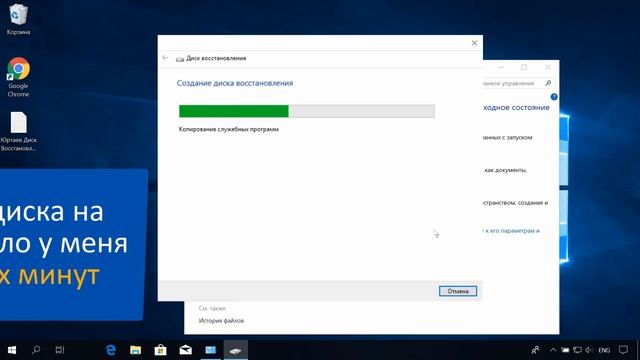This screenshot has width=640, height=360.
Task: Open Task View on the taskbar
Action: [60, 350]
